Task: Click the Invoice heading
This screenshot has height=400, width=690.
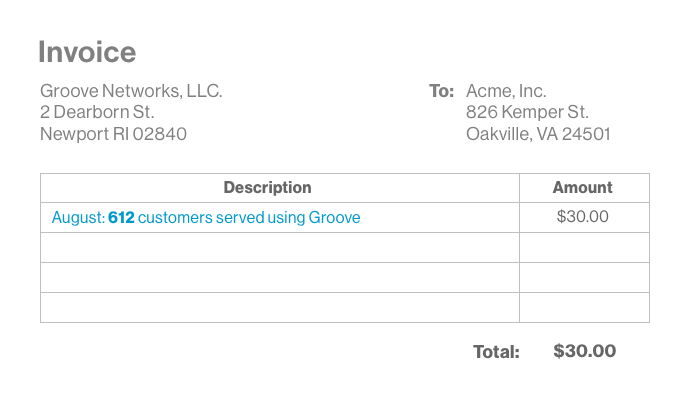Action: [x=87, y=52]
